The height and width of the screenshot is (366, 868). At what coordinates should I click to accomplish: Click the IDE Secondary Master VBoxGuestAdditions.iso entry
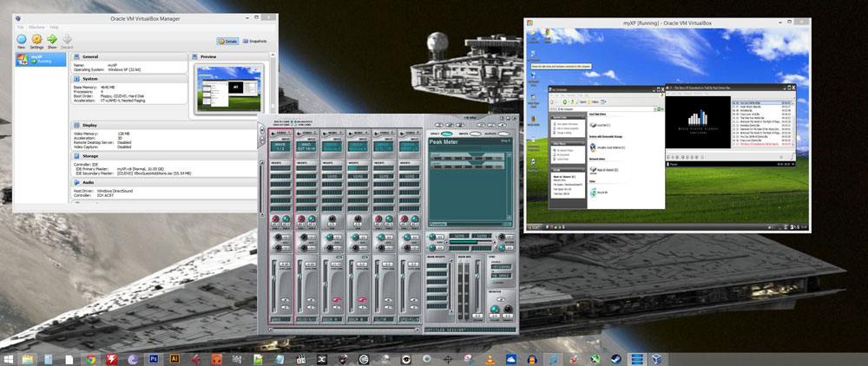[x=154, y=173]
